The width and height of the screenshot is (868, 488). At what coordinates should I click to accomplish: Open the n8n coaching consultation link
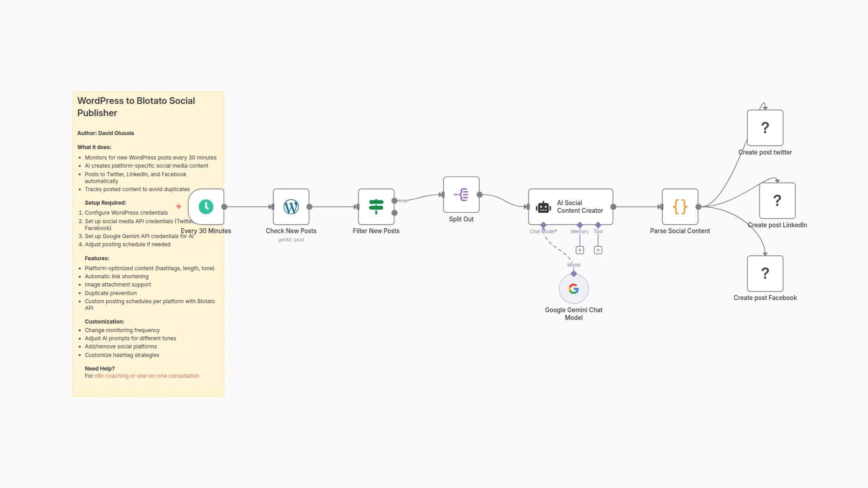click(146, 376)
